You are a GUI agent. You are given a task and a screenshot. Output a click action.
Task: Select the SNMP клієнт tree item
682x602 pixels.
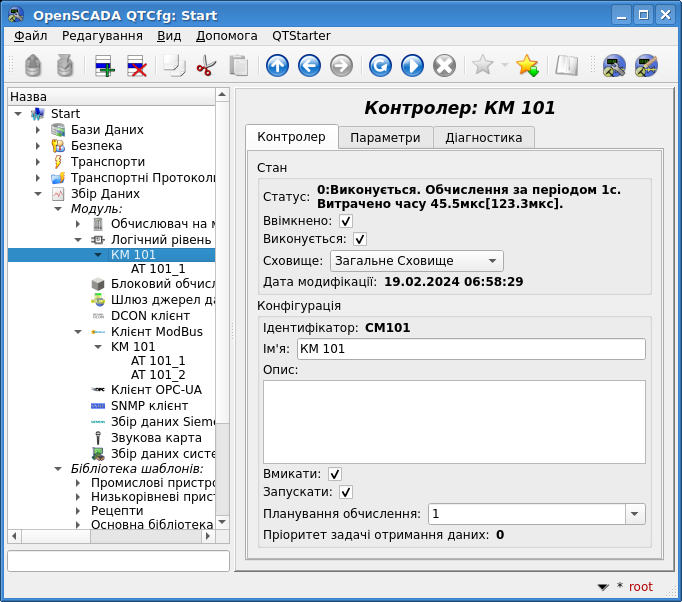[x=150, y=406]
